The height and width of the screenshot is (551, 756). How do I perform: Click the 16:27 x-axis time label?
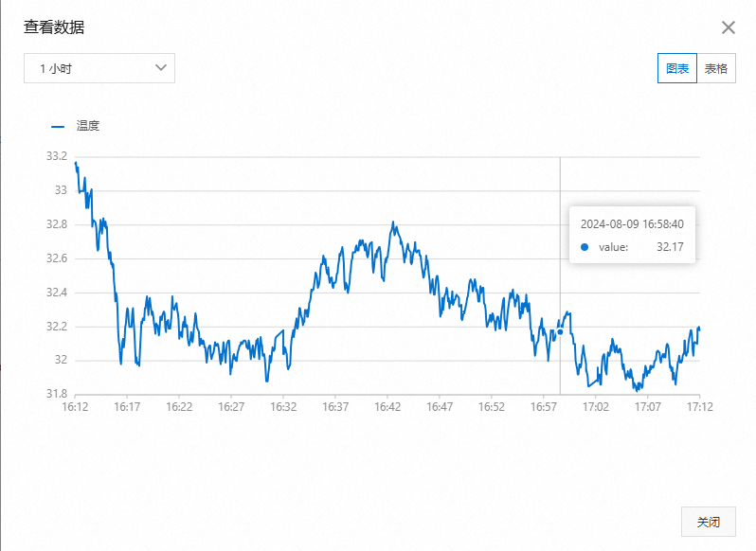click(231, 407)
